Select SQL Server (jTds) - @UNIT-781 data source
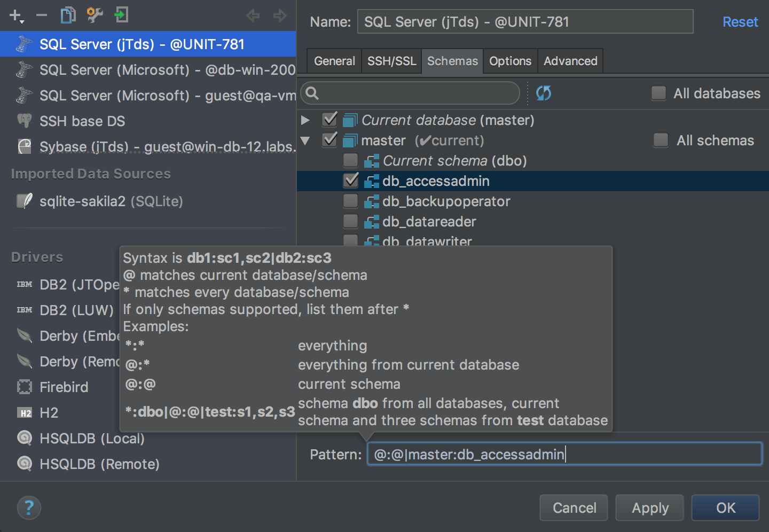Image resolution: width=769 pixels, height=532 pixels. 148,44
